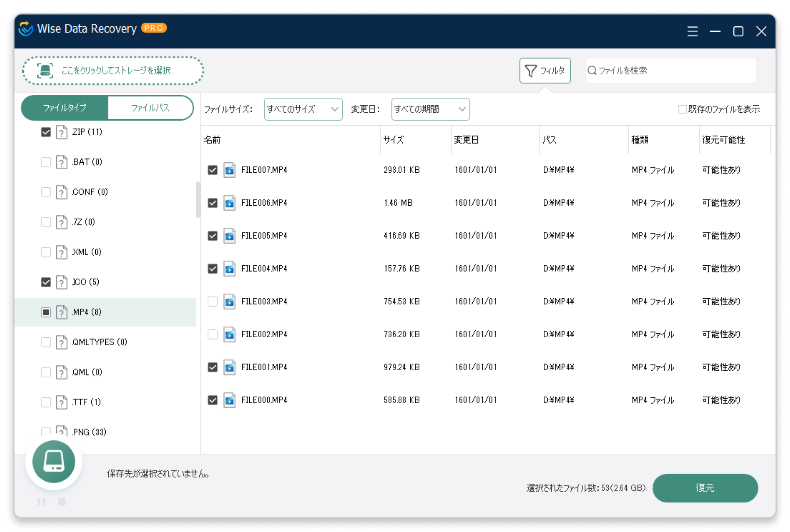
Task: Pause the scan
Action: [x=42, y=501]
